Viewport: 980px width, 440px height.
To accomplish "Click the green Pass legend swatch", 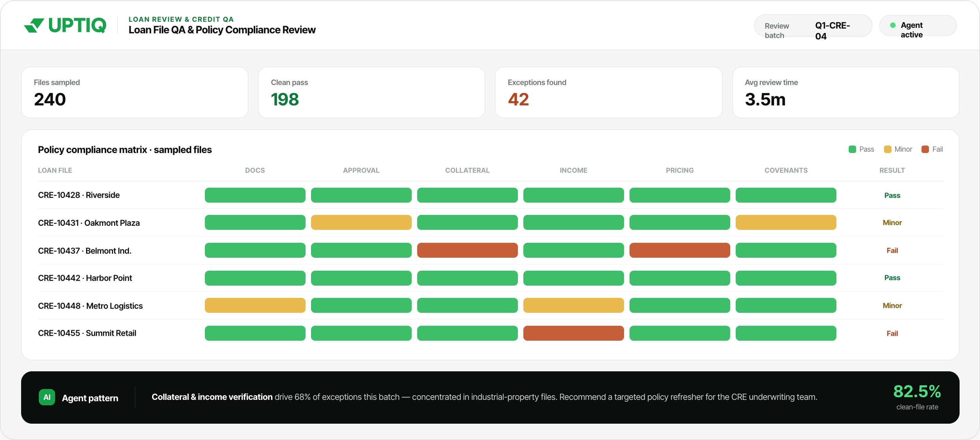I will 852,149.
